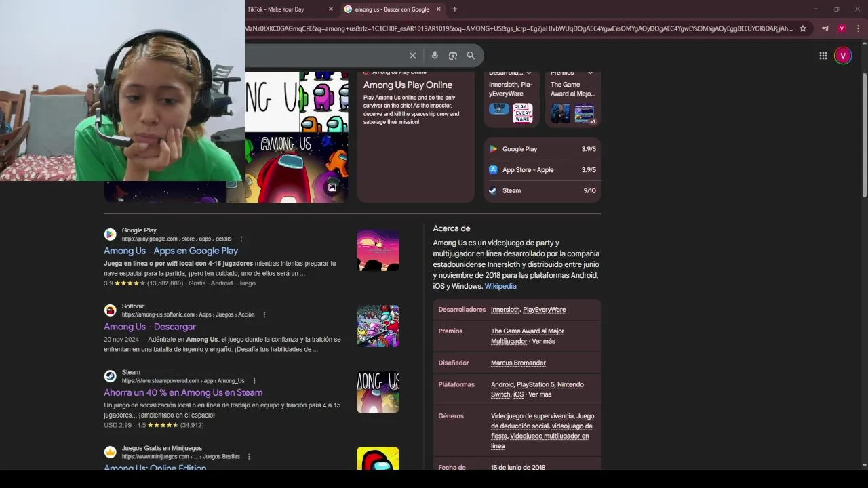Viewport: 868px width, 488px height.
Task: Open Among Us - Apps en Google Play
Action: tap(171, 251)
